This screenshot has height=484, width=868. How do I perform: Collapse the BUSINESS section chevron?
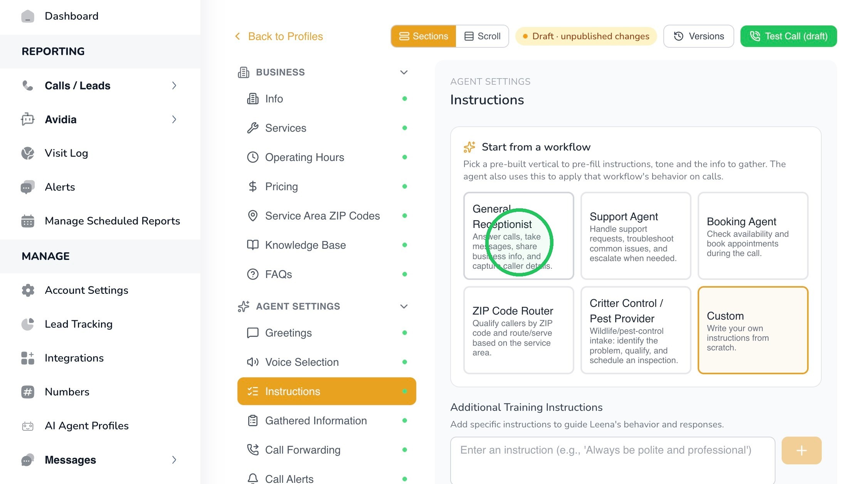404,72
